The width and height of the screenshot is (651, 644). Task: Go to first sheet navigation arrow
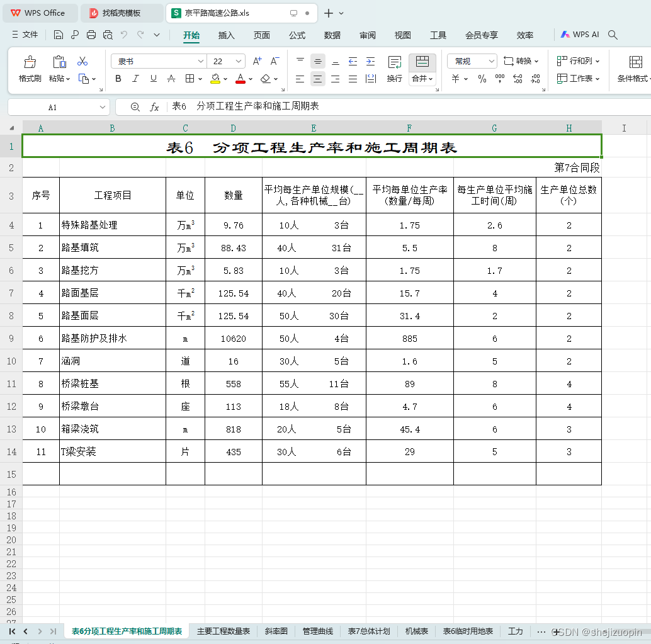pos(12,631)
